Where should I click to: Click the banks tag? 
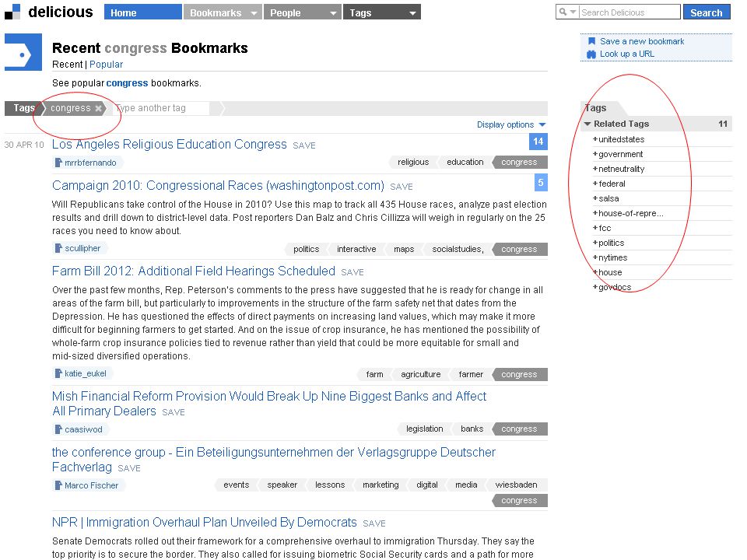click(x=472, y=429)
